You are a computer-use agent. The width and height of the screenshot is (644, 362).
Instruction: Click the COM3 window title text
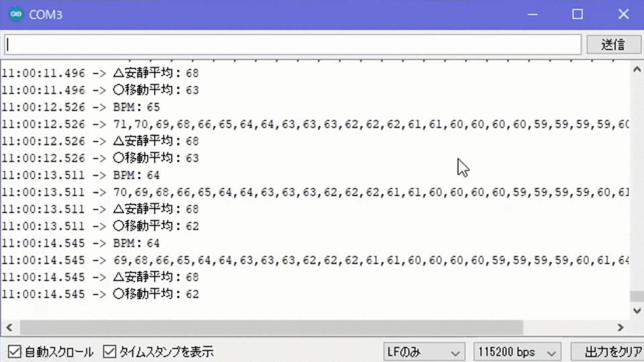[x=46, y=15]
